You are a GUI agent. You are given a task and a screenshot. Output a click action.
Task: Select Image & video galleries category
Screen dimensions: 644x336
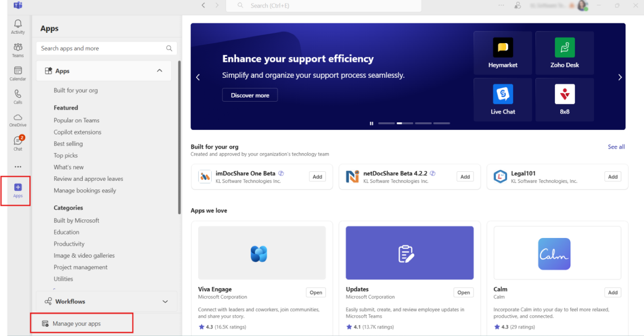(x=84, y=255)
